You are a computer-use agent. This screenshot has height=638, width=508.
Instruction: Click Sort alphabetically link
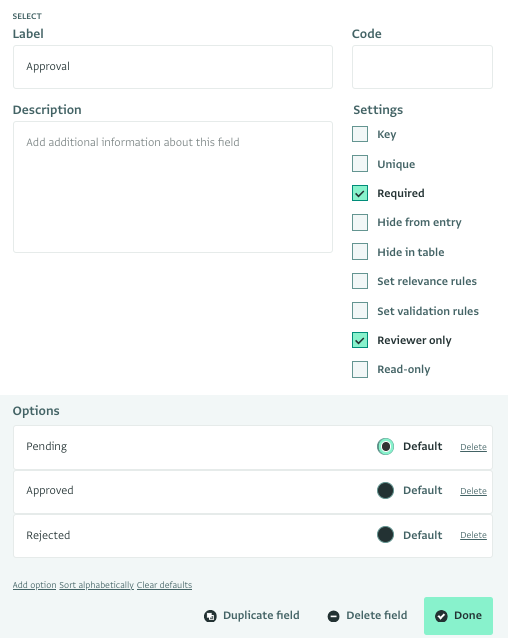[96, 585]
